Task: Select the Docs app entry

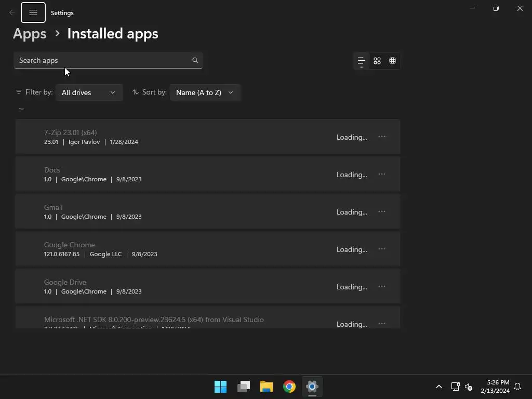Action: point(208,174)
